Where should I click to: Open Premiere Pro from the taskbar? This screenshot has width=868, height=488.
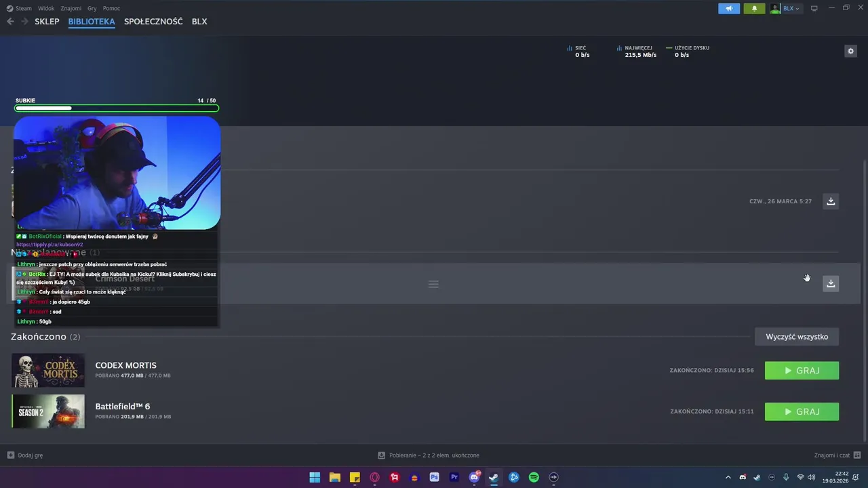tap(454, 477)
